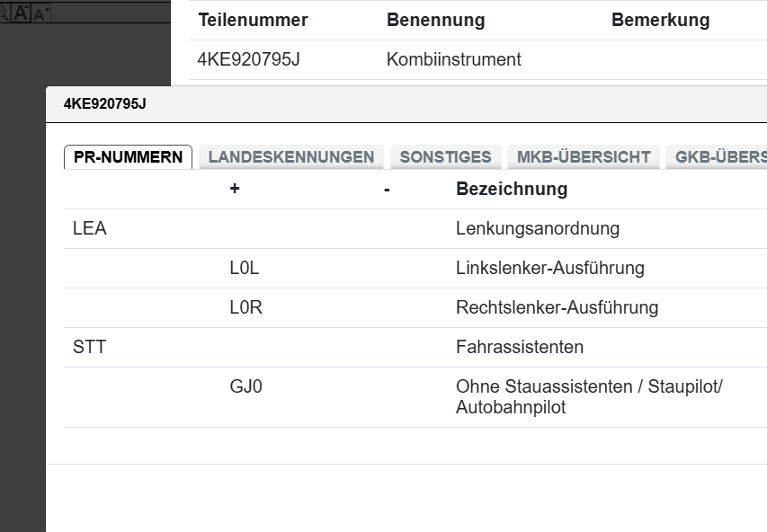Click the magnifier zoom icon
Screen dimensions: 767x532
[5, 12]
